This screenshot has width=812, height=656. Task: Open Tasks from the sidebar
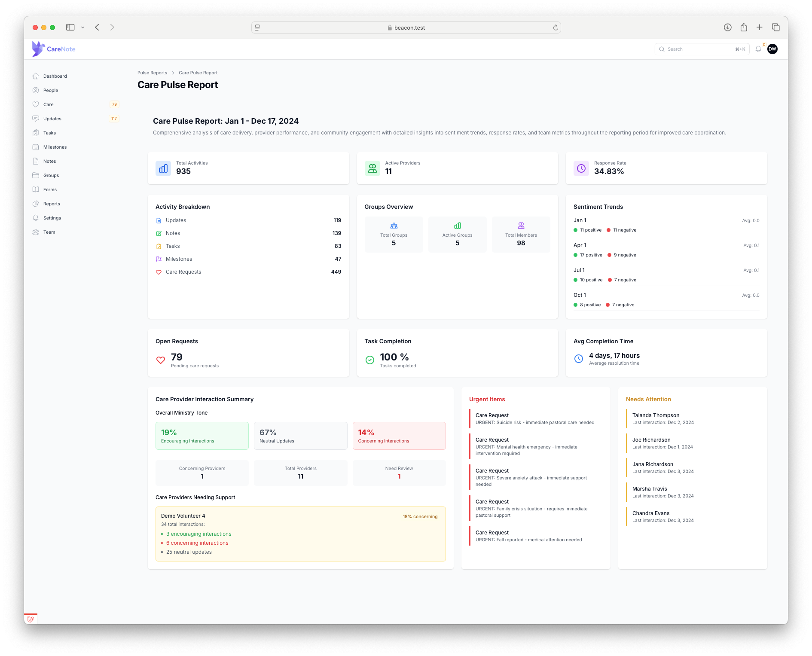49,133
